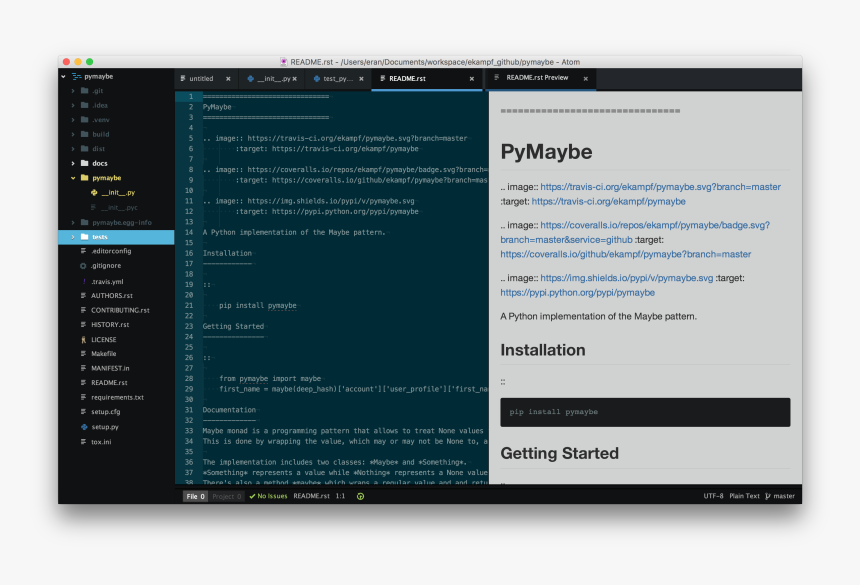Click the tests folder icon
The image size is (860, 585).
point(84,237)
